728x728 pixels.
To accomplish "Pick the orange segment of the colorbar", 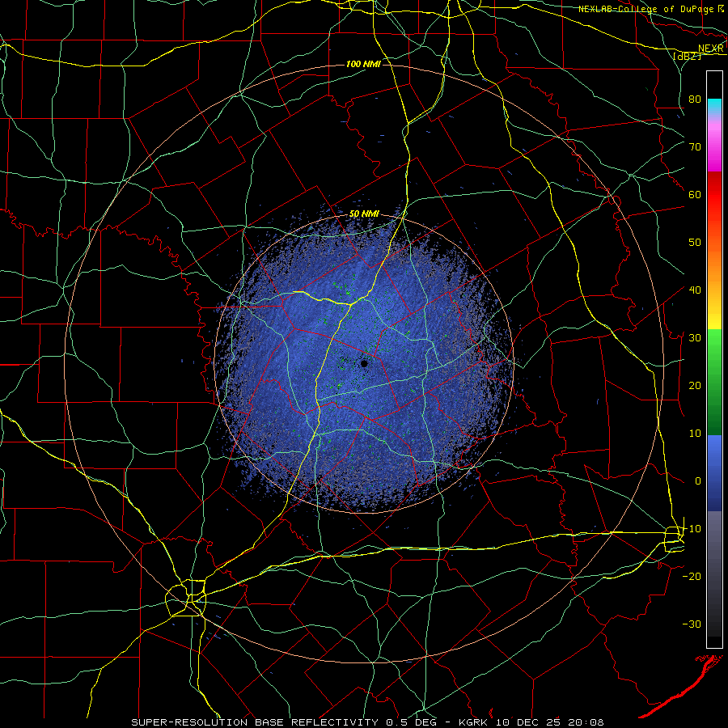I will coord(714,258).
